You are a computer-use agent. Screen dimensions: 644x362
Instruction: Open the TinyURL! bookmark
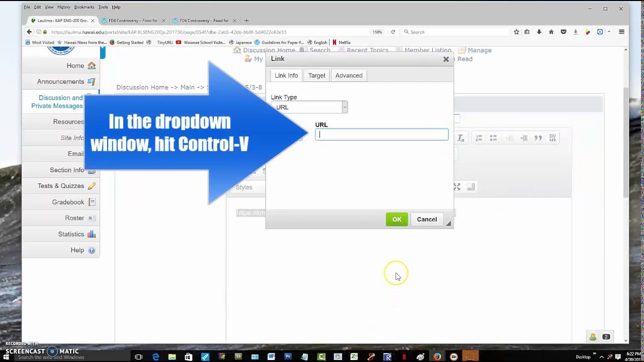click(x=165, y=42)
